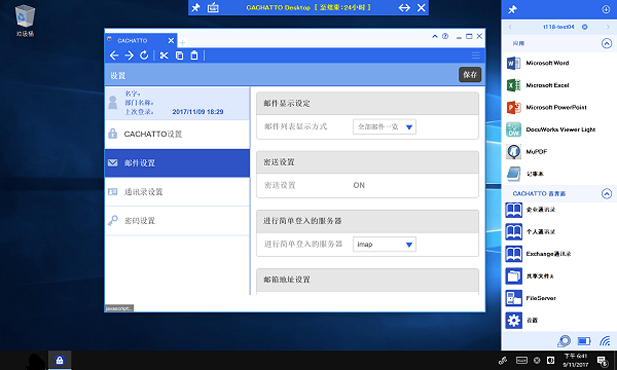
Task: Open the Recycle Bin on the desktop
Action: pos(25,20)
